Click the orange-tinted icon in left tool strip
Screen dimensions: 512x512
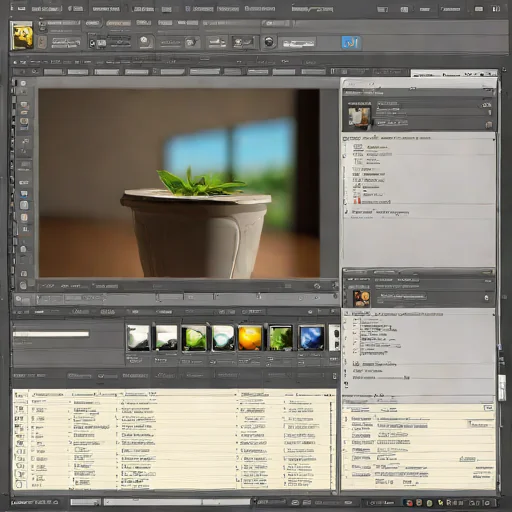(x=24, y=217)
